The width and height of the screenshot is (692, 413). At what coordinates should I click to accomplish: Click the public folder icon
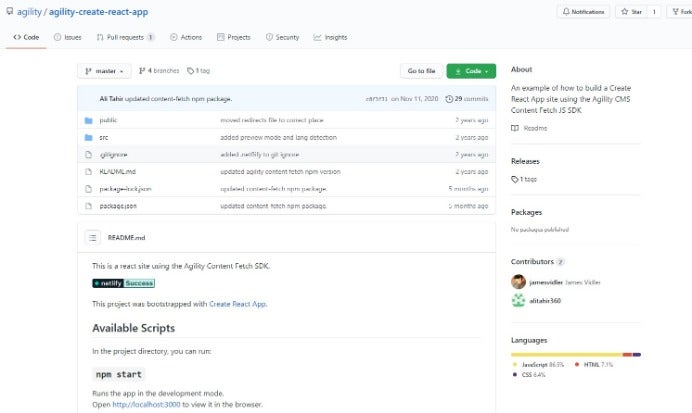88,120
